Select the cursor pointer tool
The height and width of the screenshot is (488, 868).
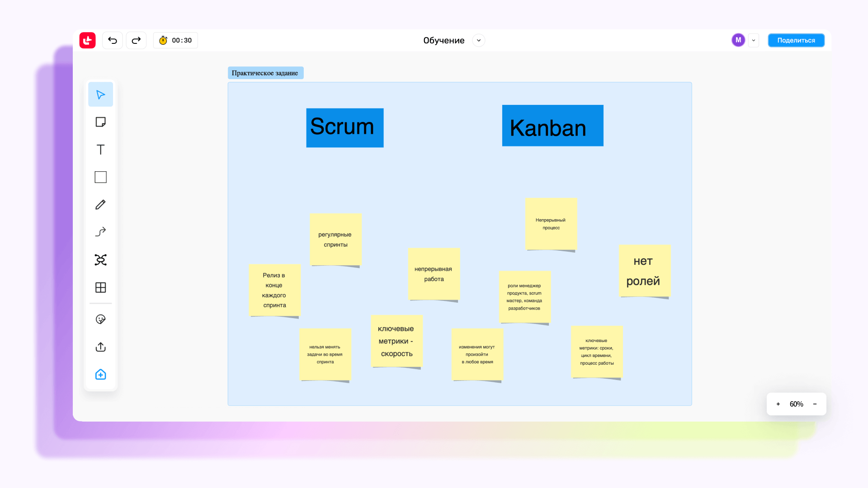point(100,94)
